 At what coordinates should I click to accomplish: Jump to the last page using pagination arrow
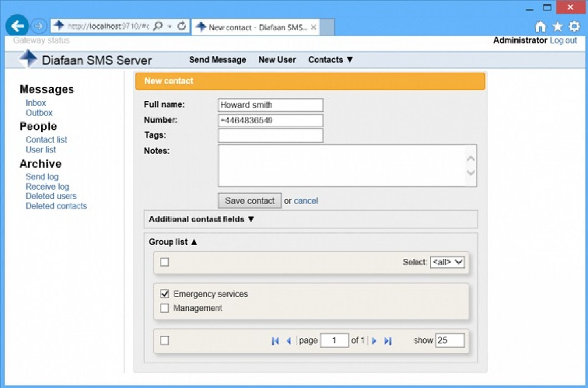click(388, 341)
